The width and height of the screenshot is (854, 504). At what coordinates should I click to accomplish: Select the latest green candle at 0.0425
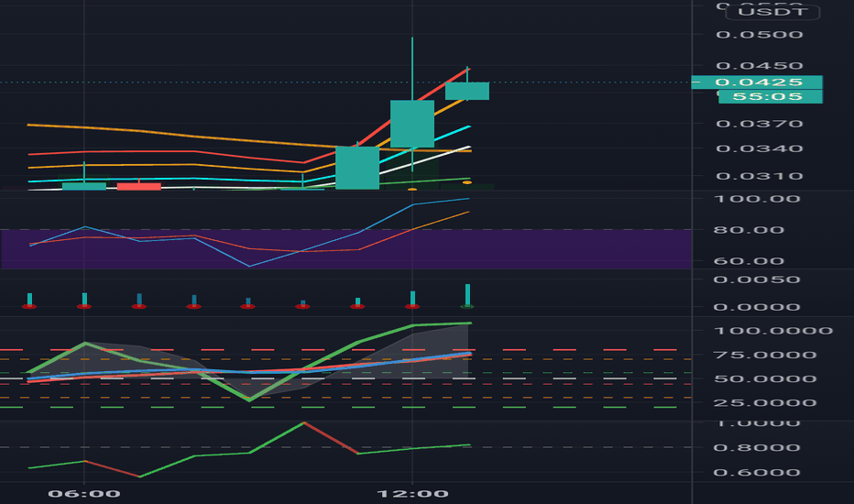point(467,91)
